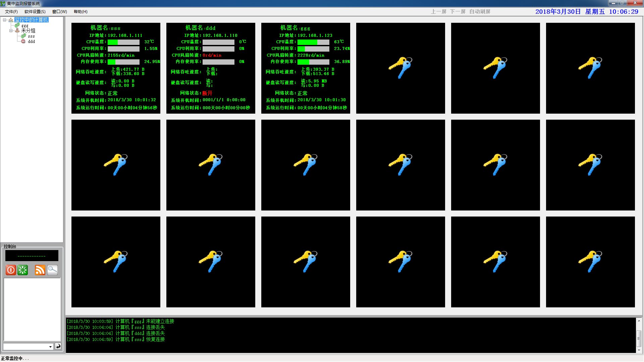Click the red power shutdown icon
The image size is (644, 362).
(x=11, y=270)
